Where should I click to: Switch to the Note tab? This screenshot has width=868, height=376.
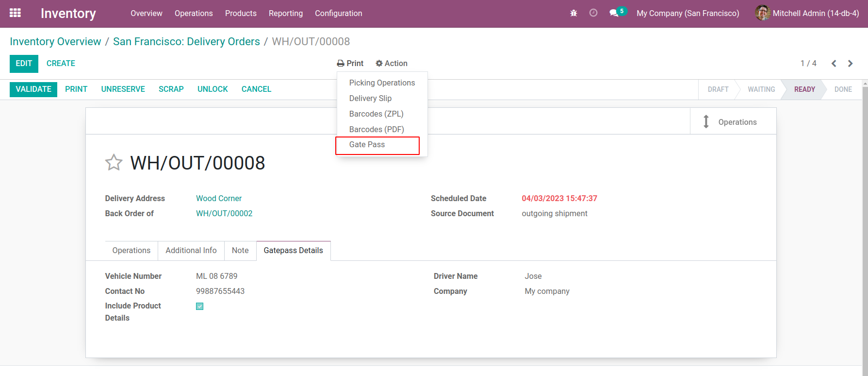(240, 251)
